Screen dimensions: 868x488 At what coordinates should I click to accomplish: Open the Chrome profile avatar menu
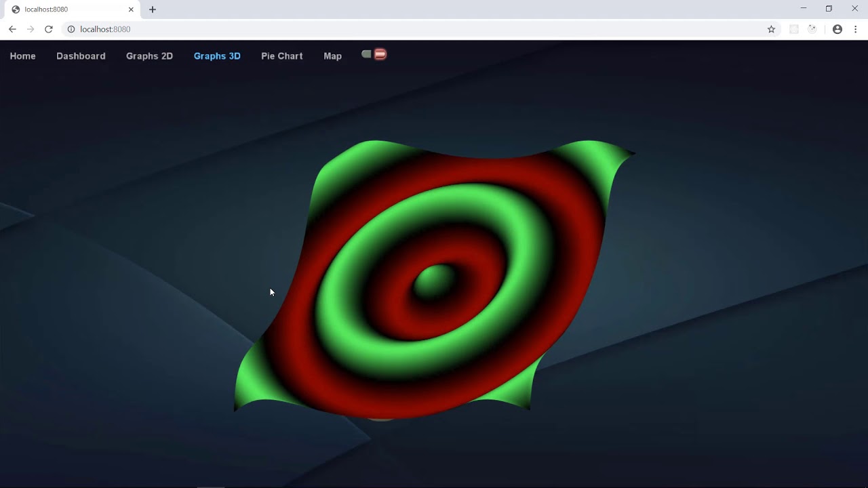(837, 29)
